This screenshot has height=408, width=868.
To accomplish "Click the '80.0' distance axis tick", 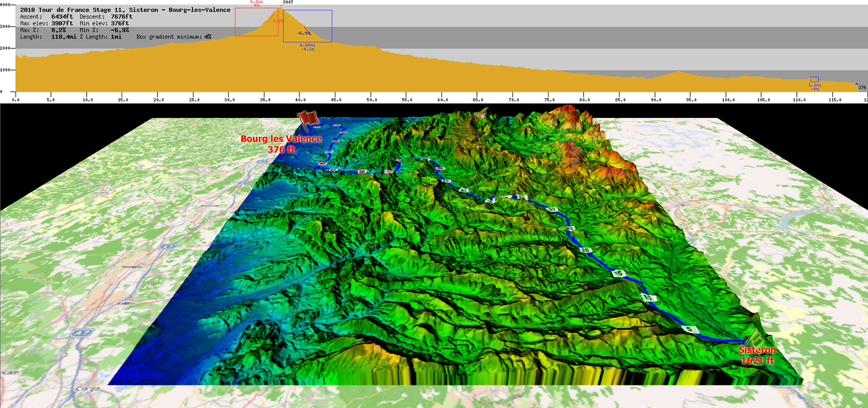I will (x=585, y=100).
